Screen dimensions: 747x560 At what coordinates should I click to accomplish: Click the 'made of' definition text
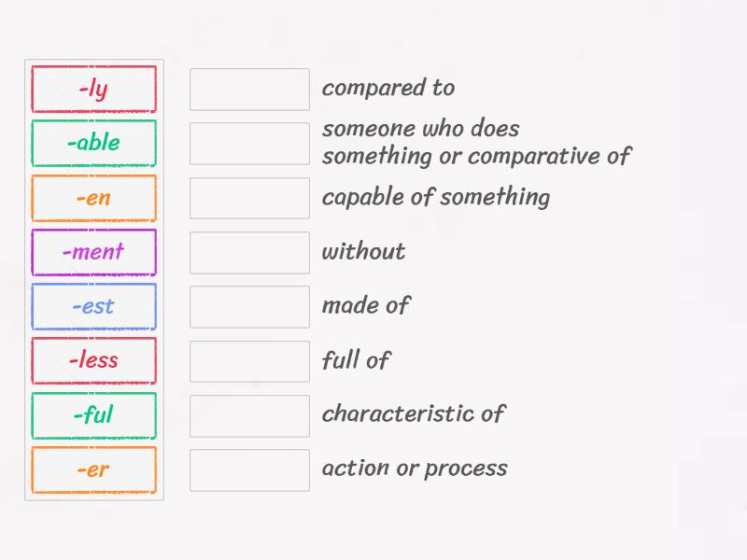click(365, 306)
